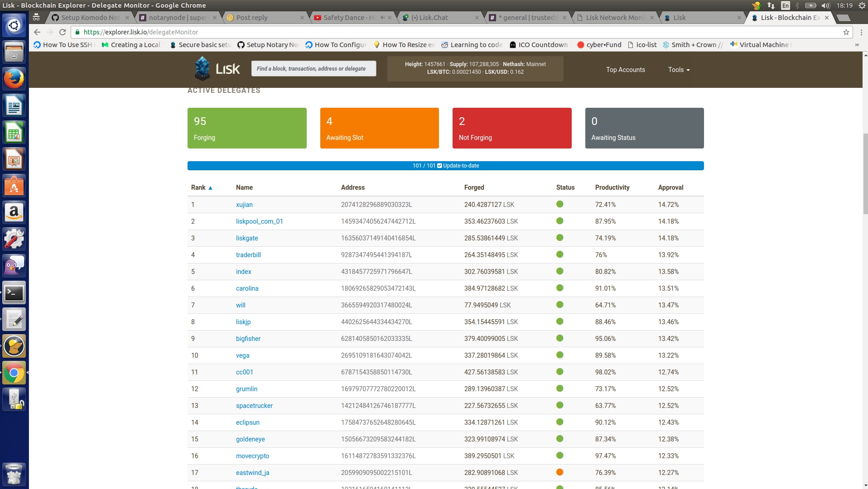The width and height of the screenshot is (868, 489).
Task: Open network indicator in top panel
Action: click(771, 5)
